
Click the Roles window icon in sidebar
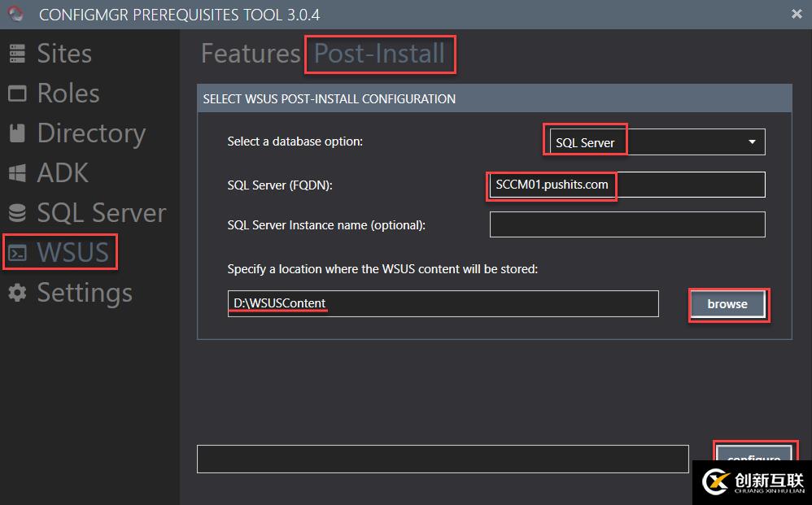coord(17,94)
